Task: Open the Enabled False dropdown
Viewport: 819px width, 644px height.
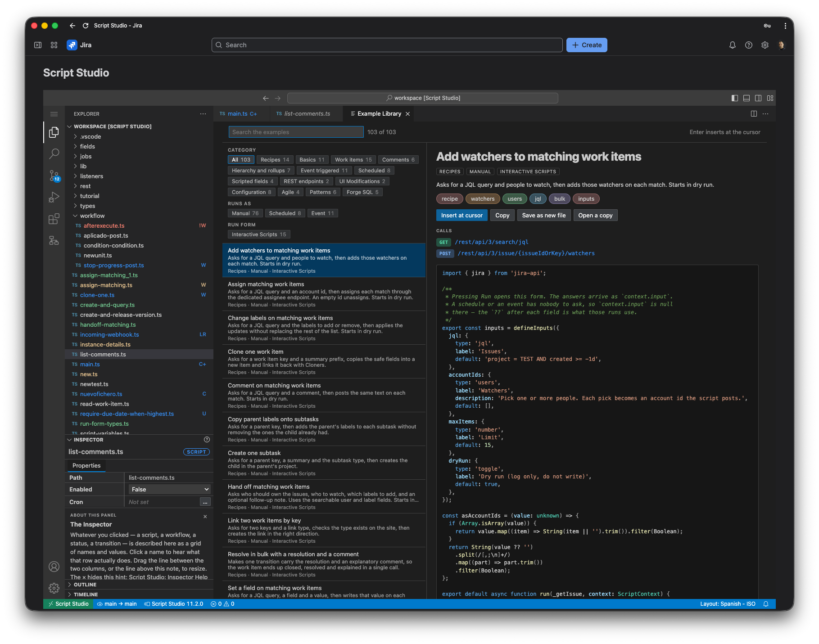Action: pyautogui.click(x=169, y=489)
